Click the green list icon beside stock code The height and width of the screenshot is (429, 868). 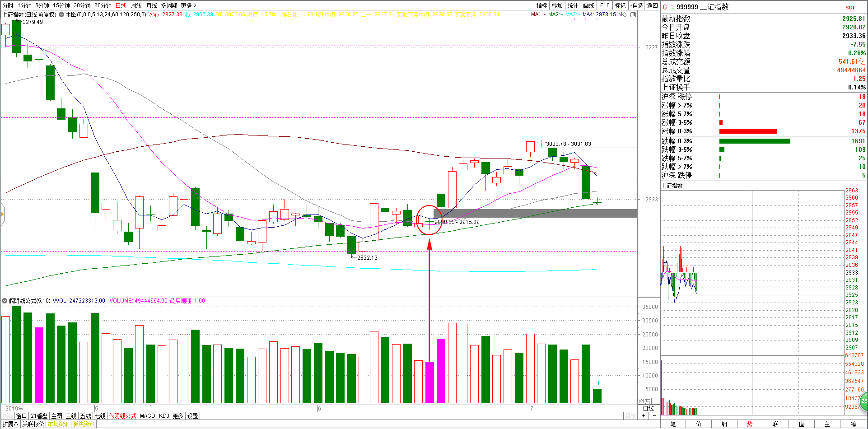pos(672,7)
